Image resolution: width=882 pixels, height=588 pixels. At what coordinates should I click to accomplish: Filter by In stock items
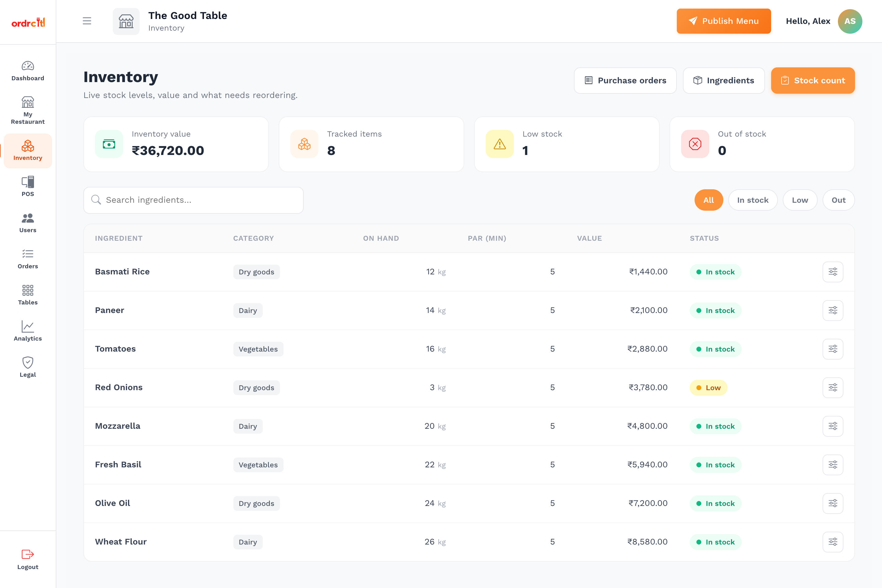tap(753, 200)
